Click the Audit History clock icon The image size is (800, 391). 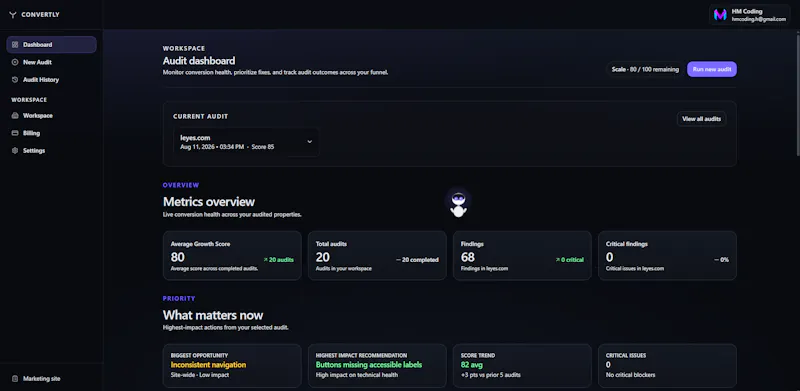[15, 80]
